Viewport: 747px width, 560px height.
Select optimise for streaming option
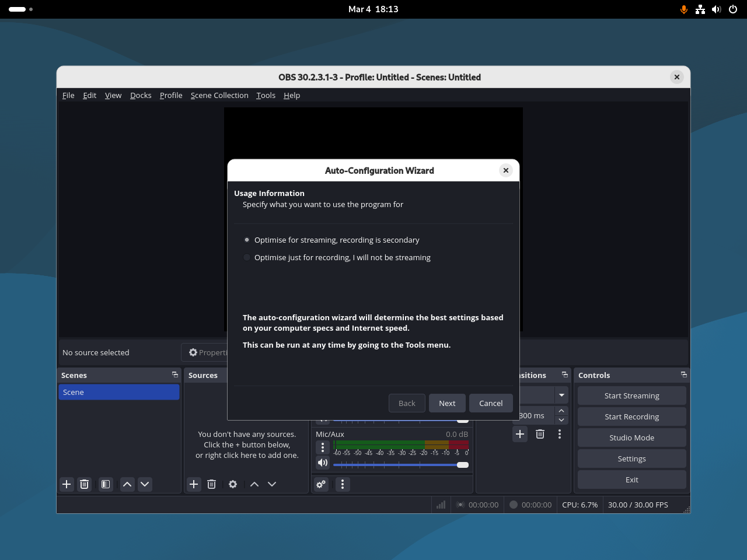pyautogui.click(x=246, y=240)
